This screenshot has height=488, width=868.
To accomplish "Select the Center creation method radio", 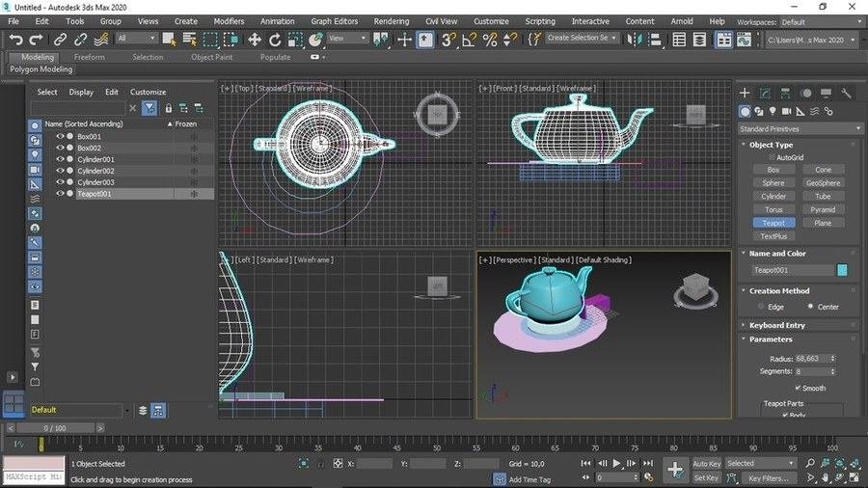I will click(810, 306).
